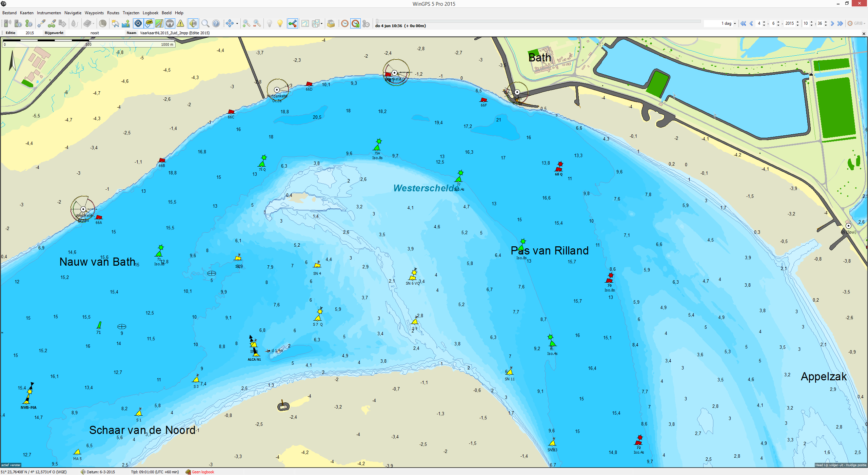Viewport: 868px width, 475px height.
Task: Jump forward with the double-right arrow
Action: (840, 23)
